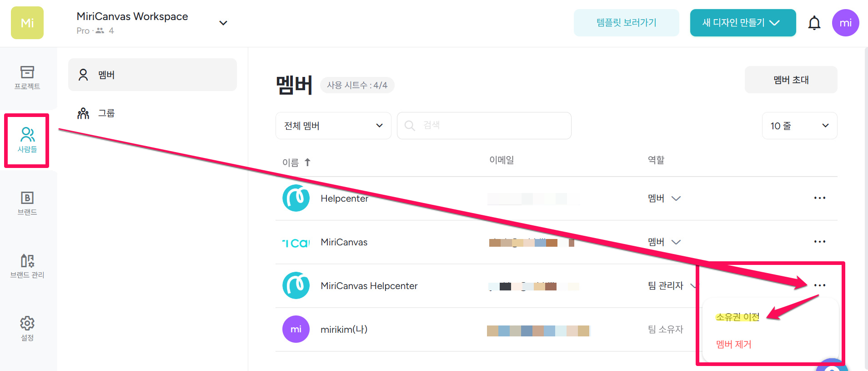Open more options for Helpcenter member
This screenshot has width=868, height=371.
pyautogui.click(x=819, y=198)
